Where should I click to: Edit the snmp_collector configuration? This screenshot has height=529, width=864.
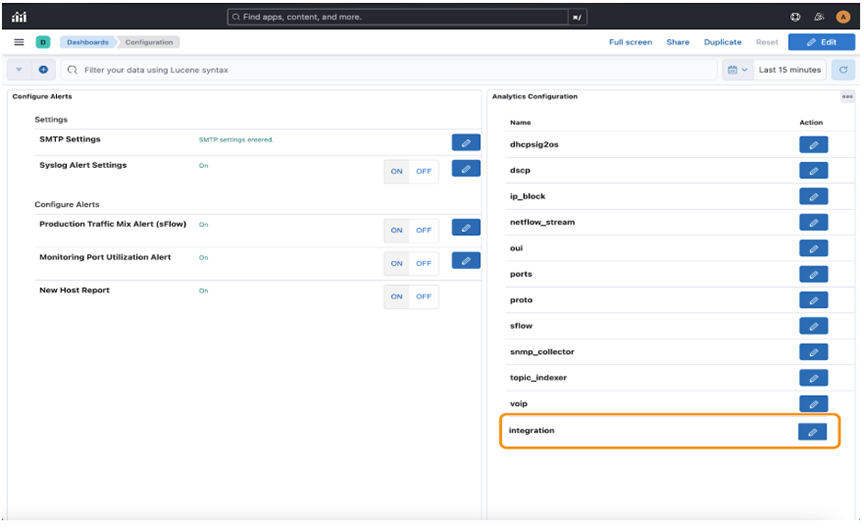pyautogui.click(x=813, y=352)
